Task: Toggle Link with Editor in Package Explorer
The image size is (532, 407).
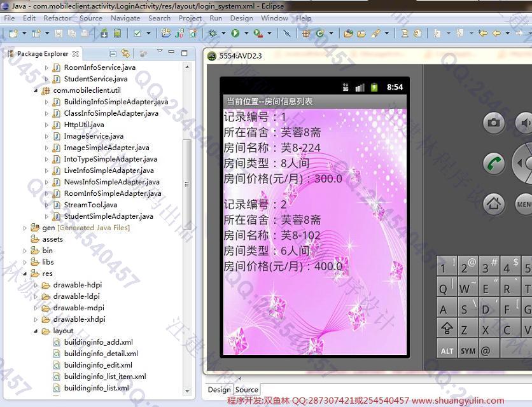Action: pos(125,53)
